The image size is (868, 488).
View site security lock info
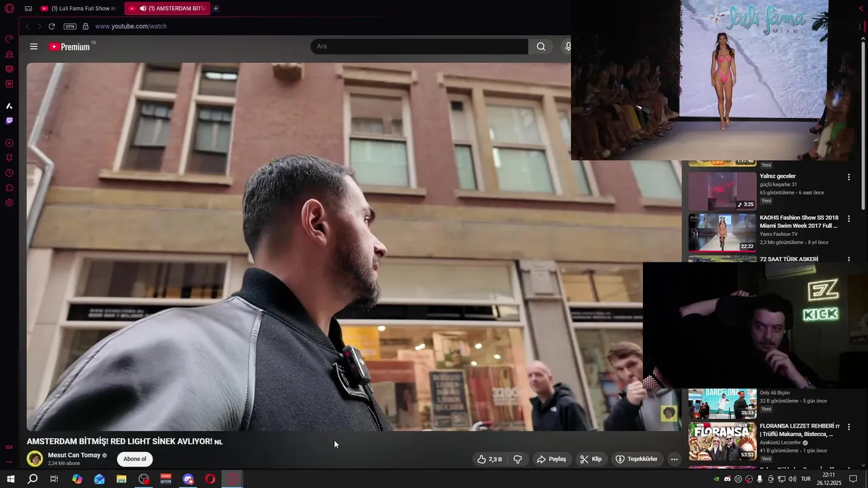[x=85, y=26]
